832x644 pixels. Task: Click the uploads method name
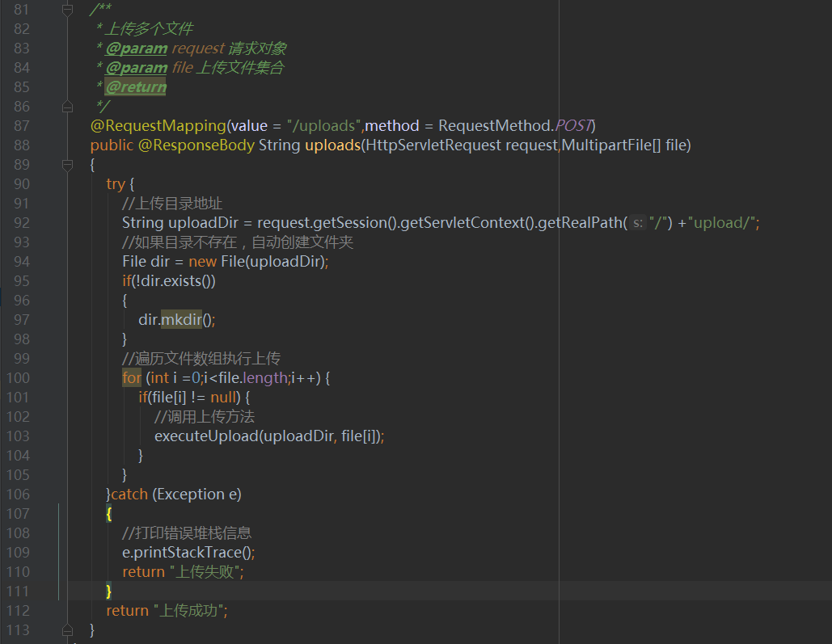(x=332, y=145)
